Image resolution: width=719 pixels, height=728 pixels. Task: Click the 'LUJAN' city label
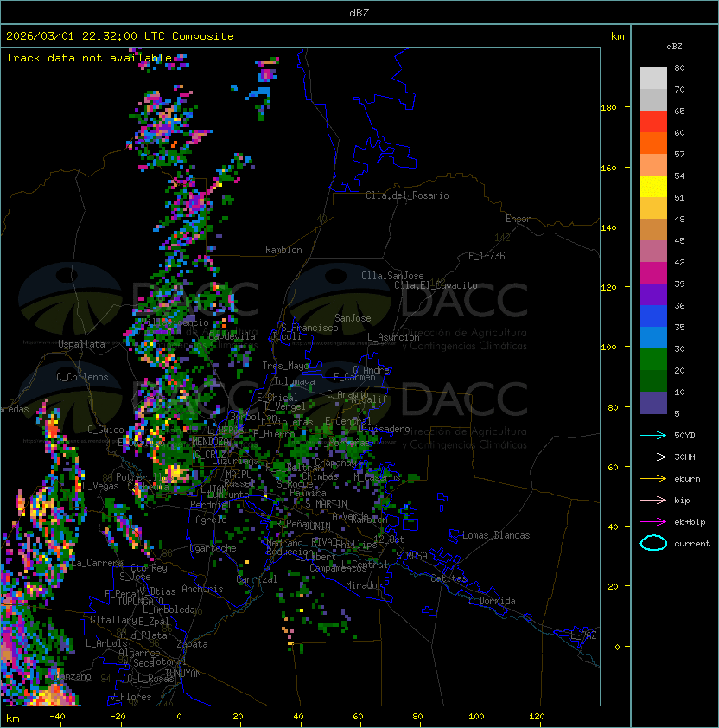[213, 489]
